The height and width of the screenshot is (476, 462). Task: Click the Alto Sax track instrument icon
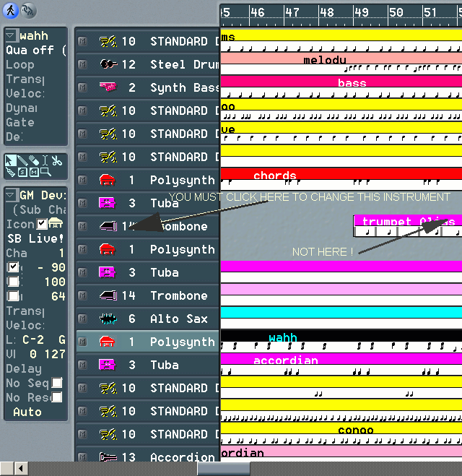coord(108,319)
